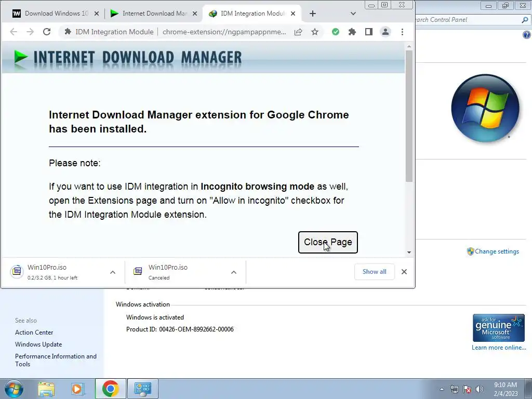
Task: Expand options for downloading Win10Pro.iso
Action: [x=113, y=272]
